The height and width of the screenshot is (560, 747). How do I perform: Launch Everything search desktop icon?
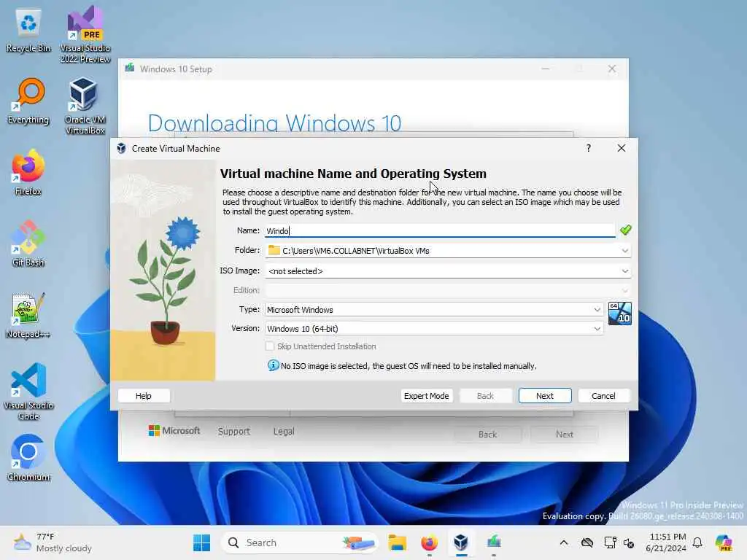pyautogui.click(x=28, y=101)
